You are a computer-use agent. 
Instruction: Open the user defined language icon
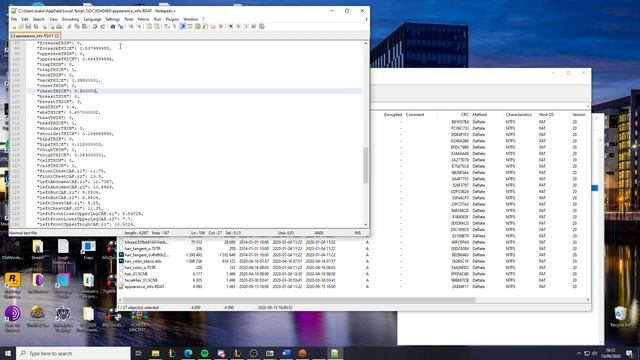tap(189, 27)
